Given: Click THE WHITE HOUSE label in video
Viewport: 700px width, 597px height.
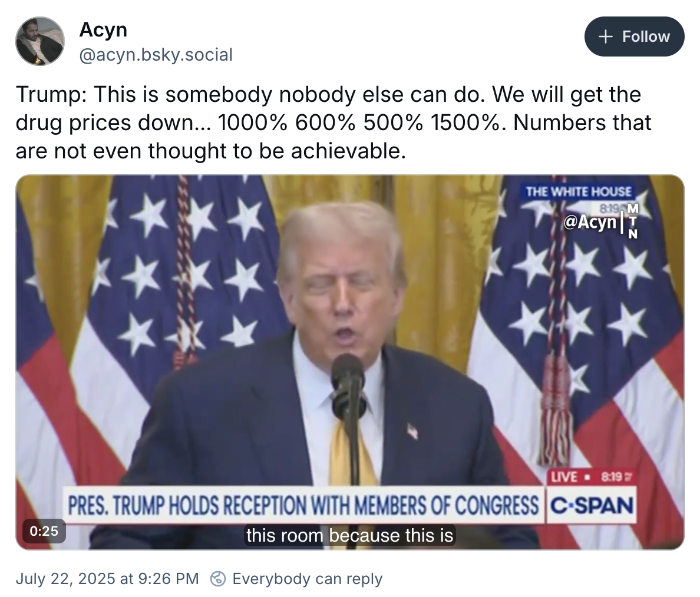Looking at the screenshot, I should 578,192.
